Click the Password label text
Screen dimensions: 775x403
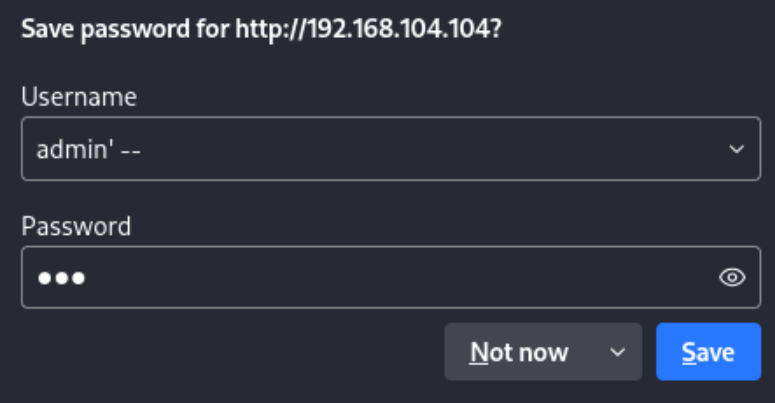click(76, 226)
